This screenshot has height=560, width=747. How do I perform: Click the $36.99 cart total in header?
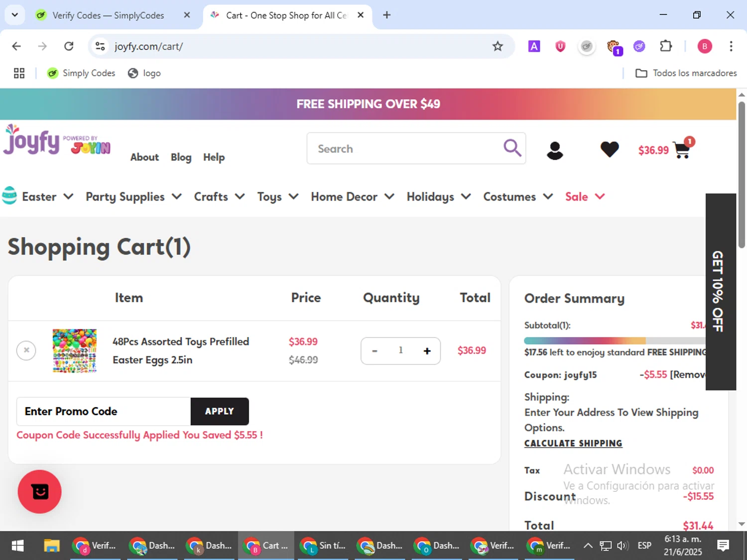pos(653,150)
